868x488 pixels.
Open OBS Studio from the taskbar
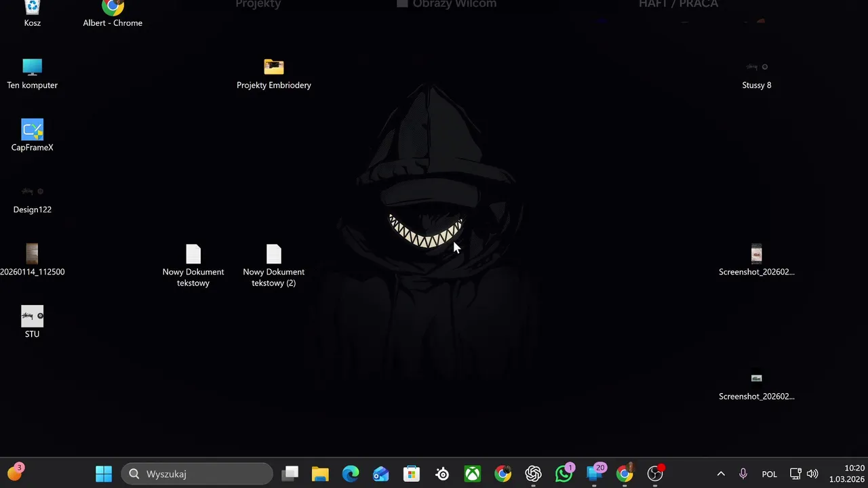(655, 474)
